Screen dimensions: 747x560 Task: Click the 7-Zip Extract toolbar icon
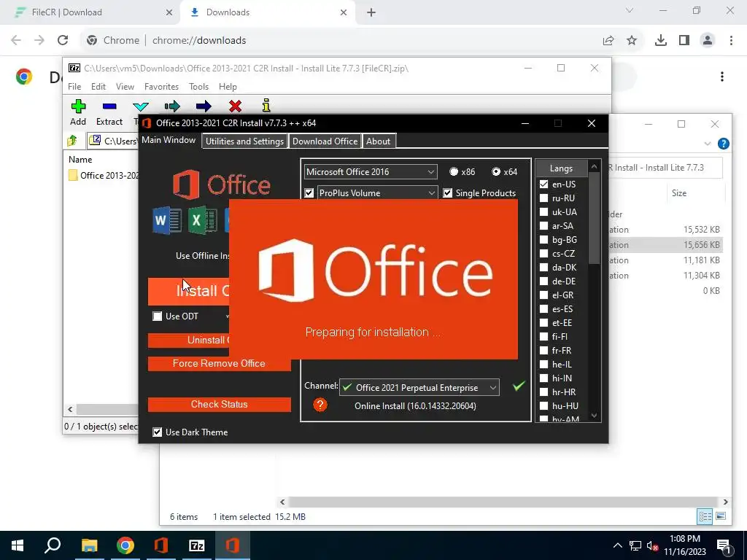pyautogui.click(x=109, y=106)
